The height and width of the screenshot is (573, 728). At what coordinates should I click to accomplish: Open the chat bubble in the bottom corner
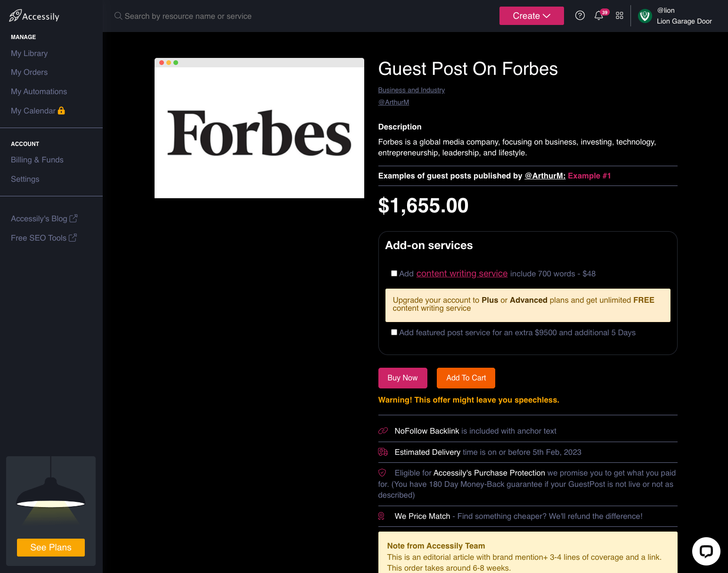(706, 551)
